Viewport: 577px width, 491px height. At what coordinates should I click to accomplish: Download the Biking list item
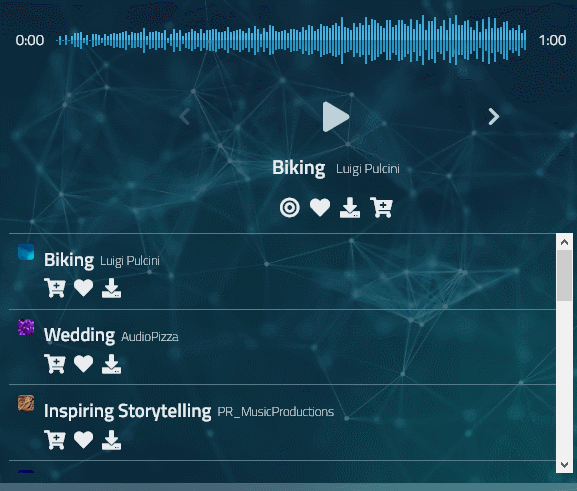click(x=111, y=288)
